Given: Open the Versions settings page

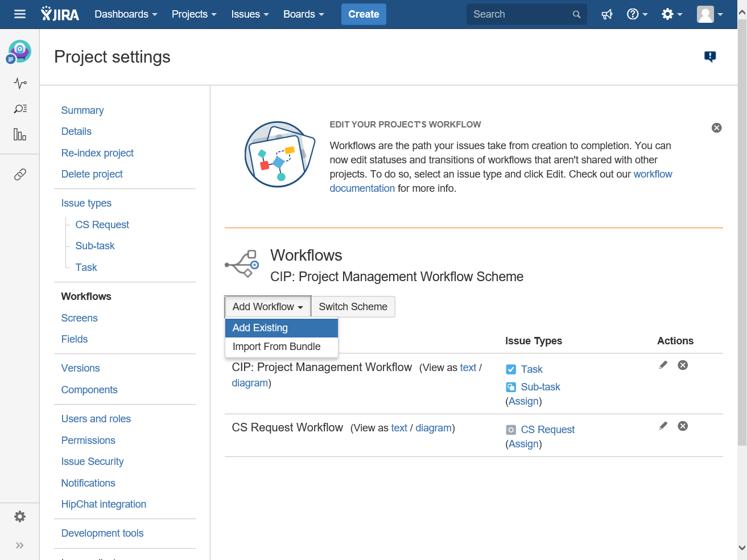Looking at the screenshot, I should point(80,368).
